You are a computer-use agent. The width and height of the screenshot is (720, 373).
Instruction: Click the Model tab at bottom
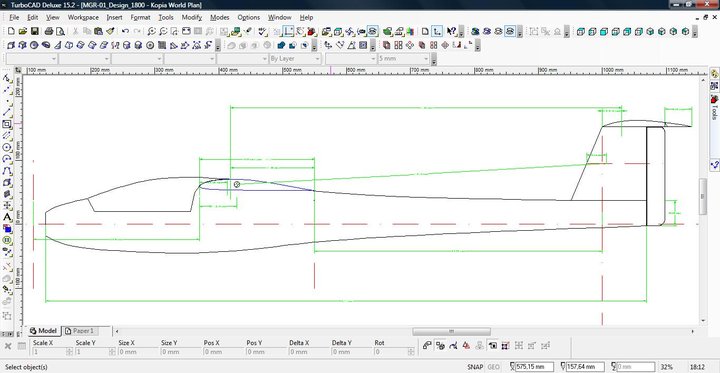click(44, 331)
